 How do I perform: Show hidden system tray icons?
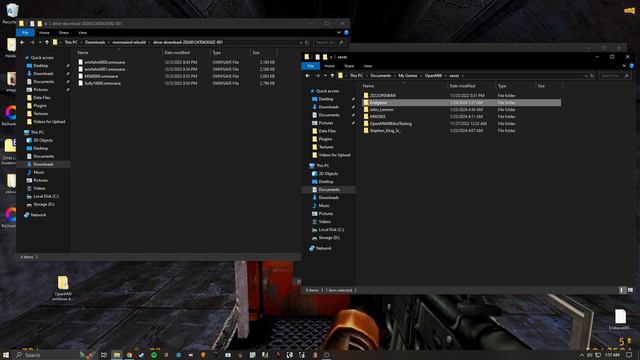click(582, 355)
